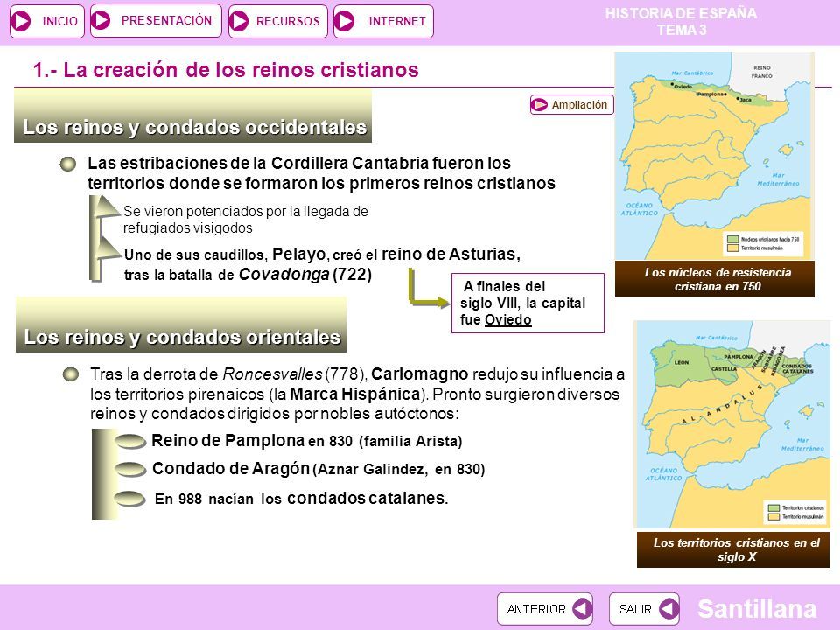The width and height of the screenshot is (840, 630).
Task: Click oval bullet next to 'En 988 nacían'
Action: click(x=129, y=499)
